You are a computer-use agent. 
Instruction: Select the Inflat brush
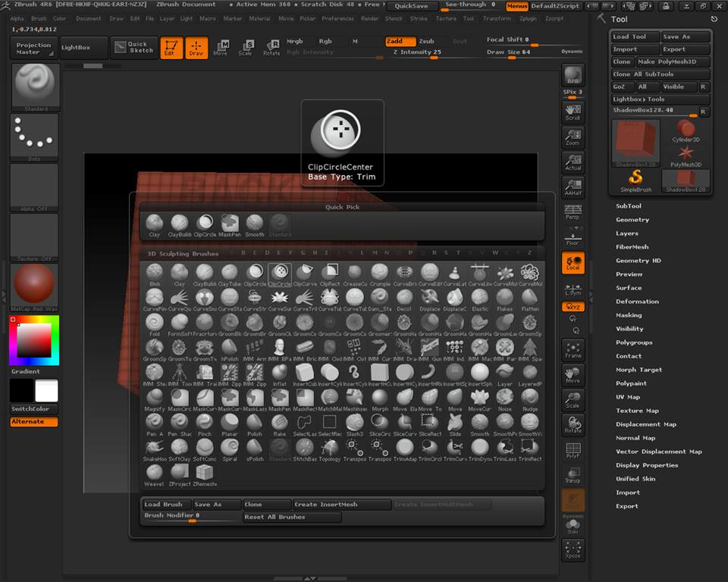pyautogui.click(x=279, y=373)
